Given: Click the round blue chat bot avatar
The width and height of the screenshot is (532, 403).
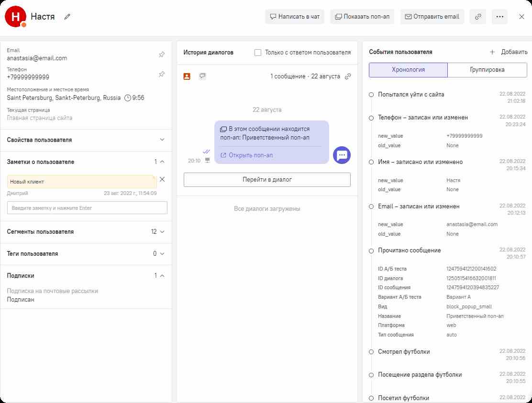Looking at the screenshot, I should point(342,155).
